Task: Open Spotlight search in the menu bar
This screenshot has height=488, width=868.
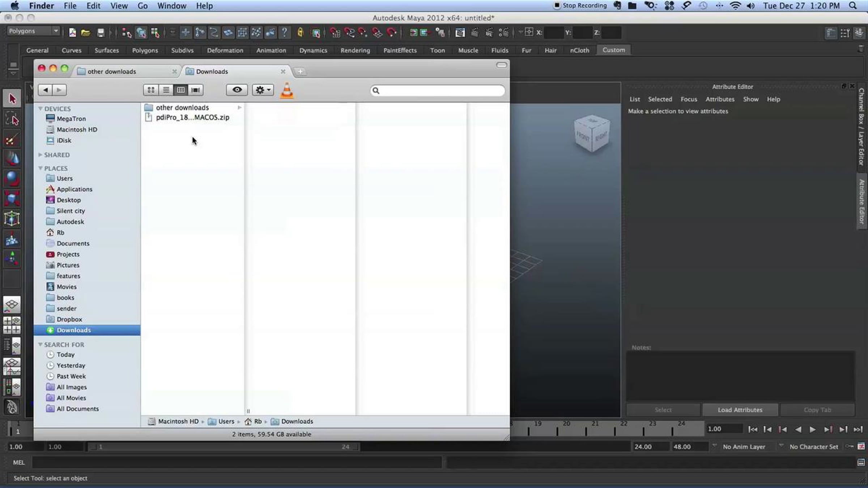Action: [853, 6]
